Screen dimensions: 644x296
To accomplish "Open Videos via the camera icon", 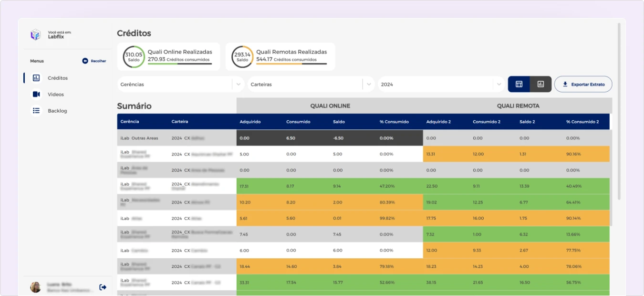I will [x=36, y=95].
